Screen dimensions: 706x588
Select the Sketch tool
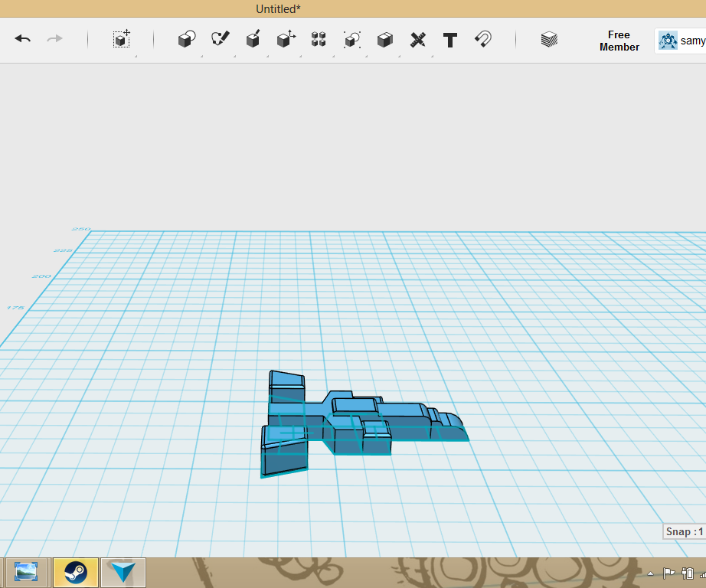click(219, 39)
